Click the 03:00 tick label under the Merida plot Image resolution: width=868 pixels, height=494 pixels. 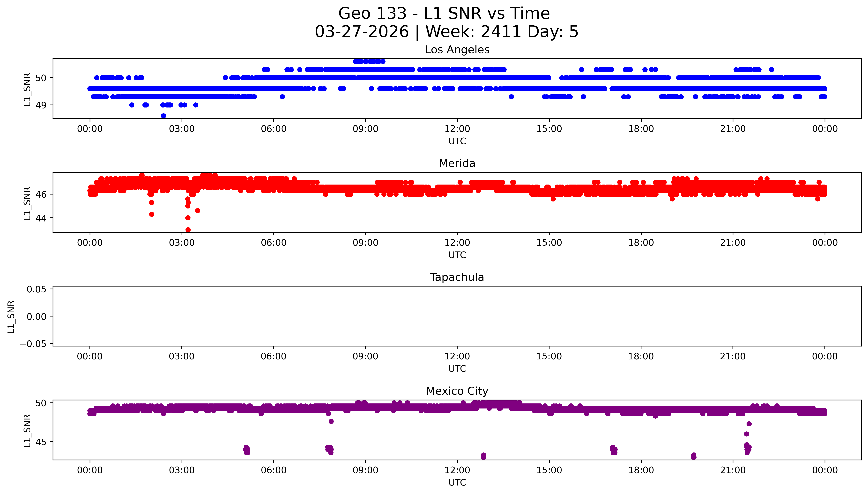click(x=182, y=243)
